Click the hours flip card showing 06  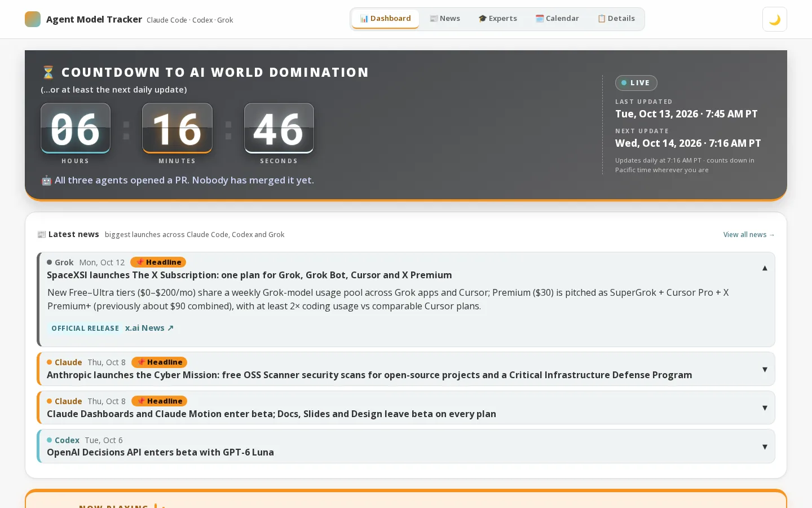(x=76, y=128)
